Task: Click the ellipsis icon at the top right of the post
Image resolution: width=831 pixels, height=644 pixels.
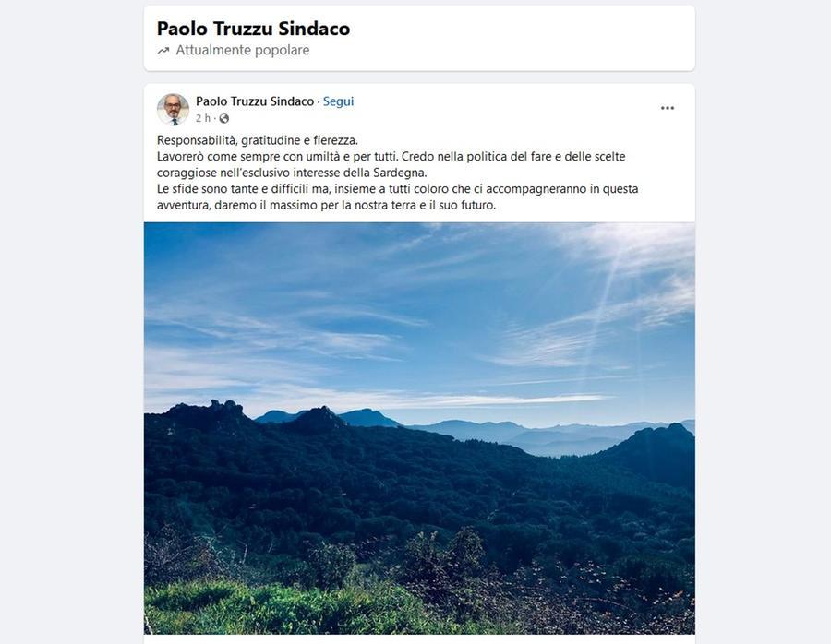Action: 667,107
